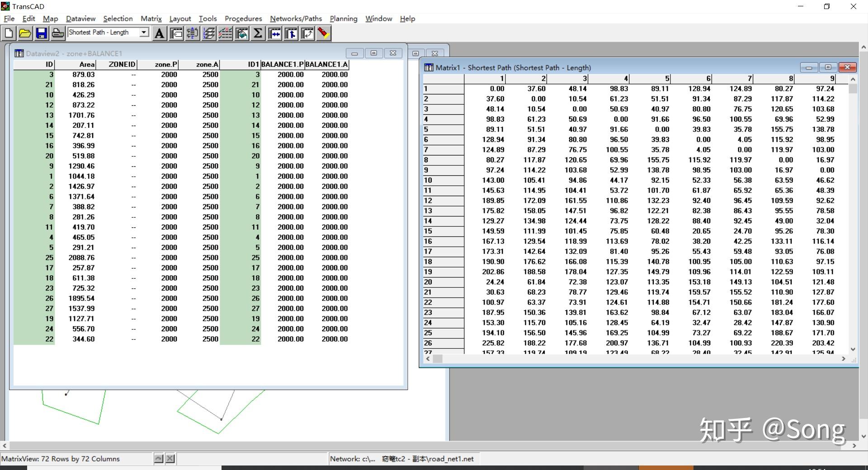Click the New file toolbar icon
Image resolution: width=868 pixels, height=470 pixels.
point(9,33)
